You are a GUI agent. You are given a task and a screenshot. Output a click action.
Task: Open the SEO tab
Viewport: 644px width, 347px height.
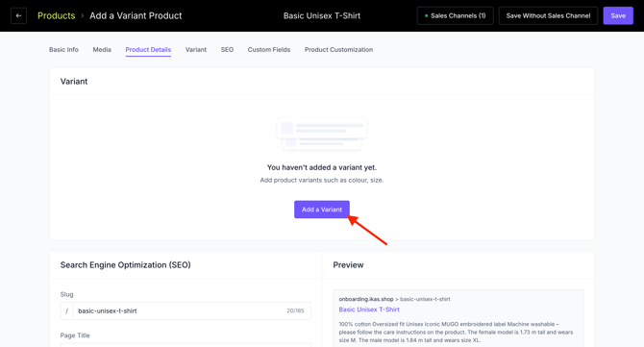227,50
